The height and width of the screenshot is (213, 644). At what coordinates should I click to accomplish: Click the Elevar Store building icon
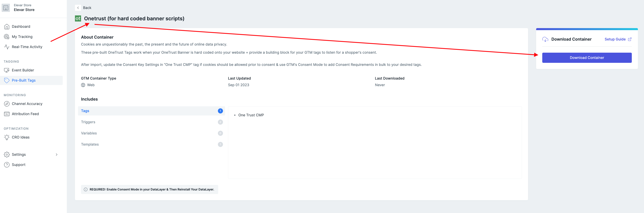tap(6, 8)
